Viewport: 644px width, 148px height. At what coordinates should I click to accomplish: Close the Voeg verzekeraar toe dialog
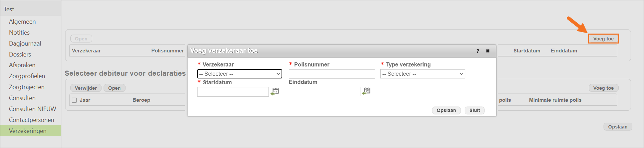tap(488, 51)
